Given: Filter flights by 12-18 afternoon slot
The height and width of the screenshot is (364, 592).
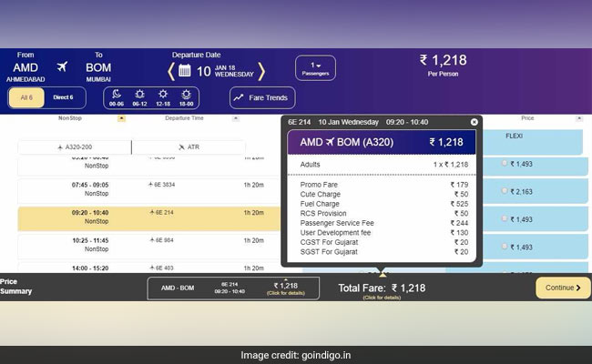Looking at the screenshot, I should (163, 97).
